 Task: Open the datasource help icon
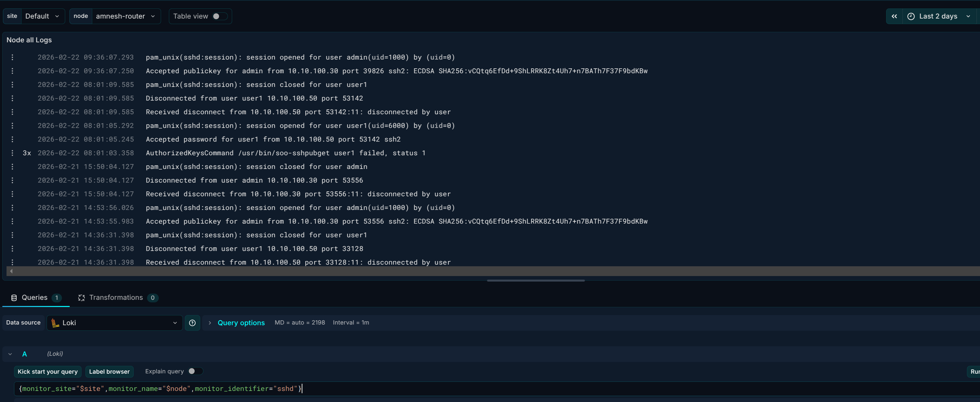192,323
